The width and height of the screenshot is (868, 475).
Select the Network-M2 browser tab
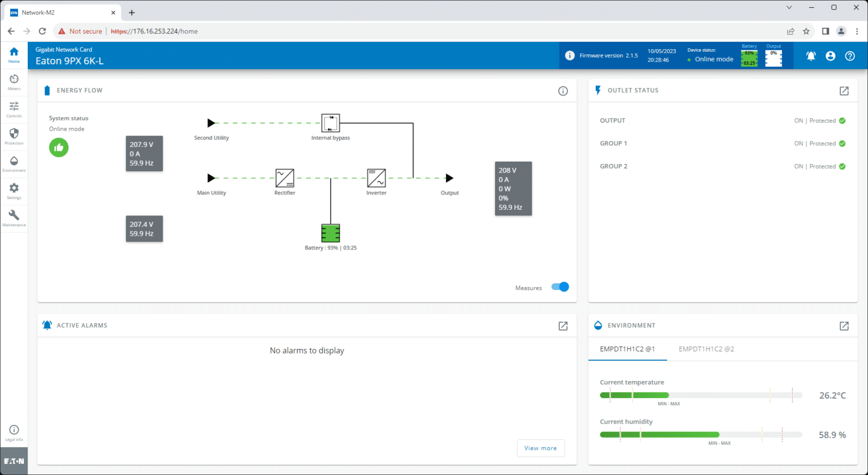pos(63,12)
